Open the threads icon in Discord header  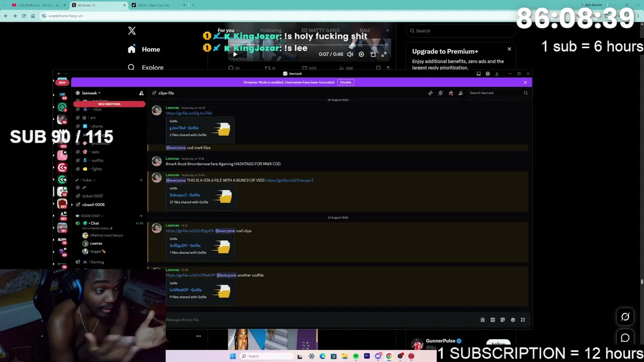pyautogui.click(x=430, y=93)
